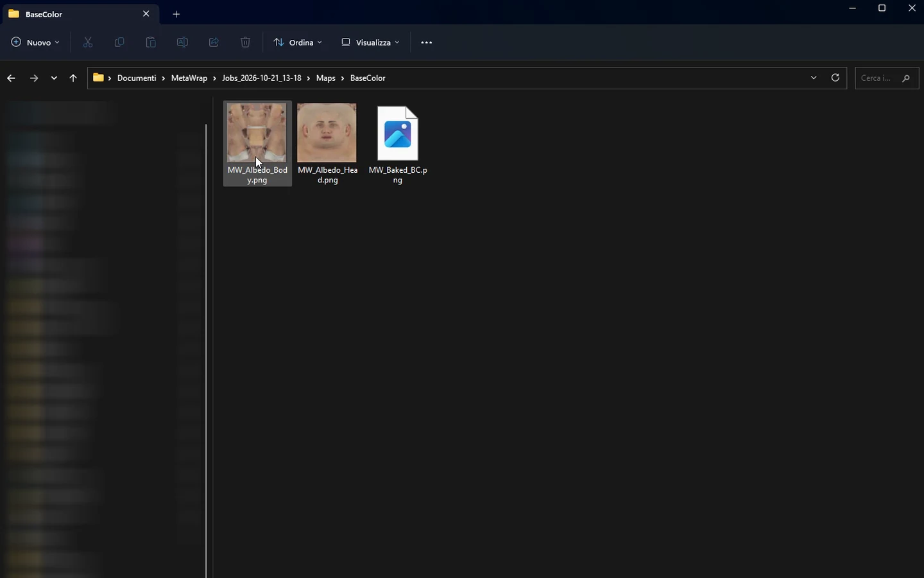Click the navigation pane scrollbar
The width and height of the screenshot is (924, 578).
[x=206, y=350]
